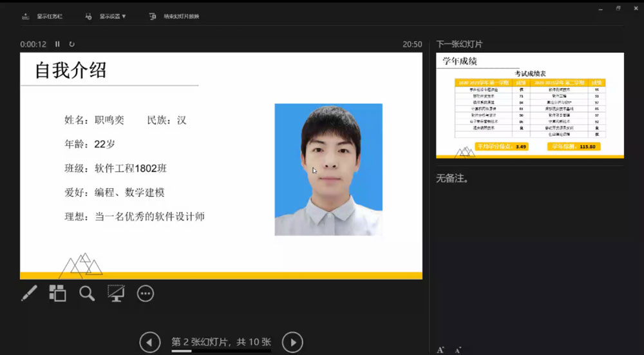
Task: Open more slide show options menu
Action: pyautogui.click(x=146, y=294)
